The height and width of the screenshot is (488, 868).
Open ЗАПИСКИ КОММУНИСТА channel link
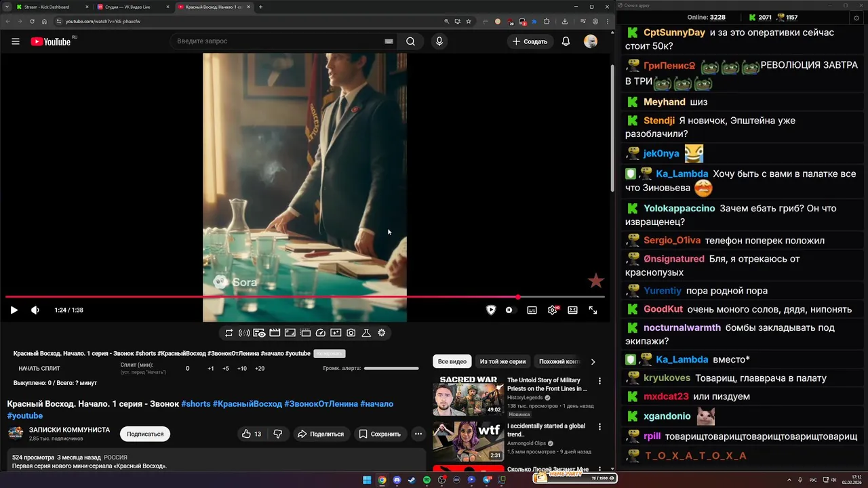pos(69,430)
